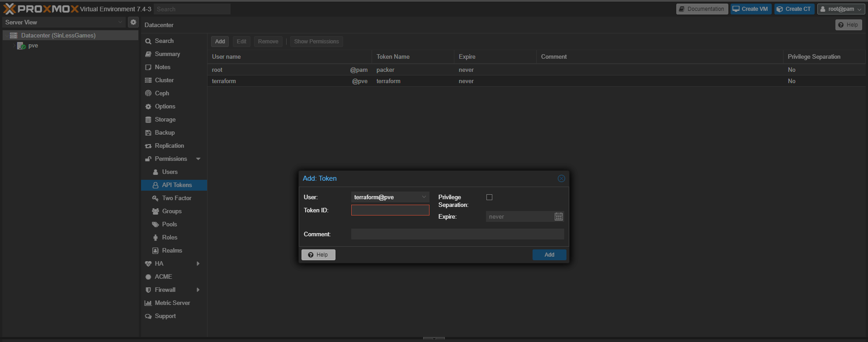Viewport: 868px width, 342px height.
Task: Expand the Firewall submenu arrow
Action: click(x=198, y=290)
